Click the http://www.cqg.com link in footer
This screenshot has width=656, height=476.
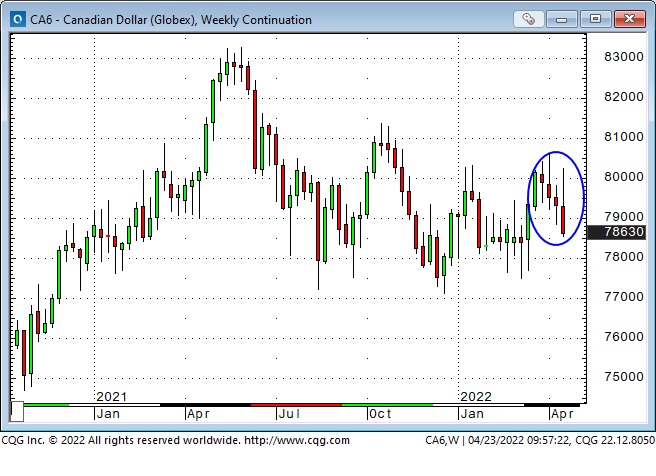pos(297,440)
